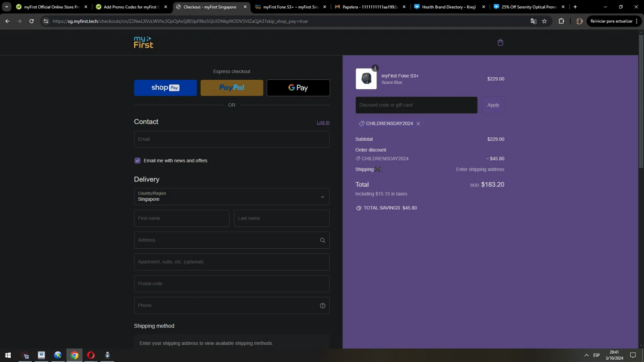The height and width of the screenshot is (362, 644).
Task: Bookmark this page with star icon
Action: [x=544, y=21]
